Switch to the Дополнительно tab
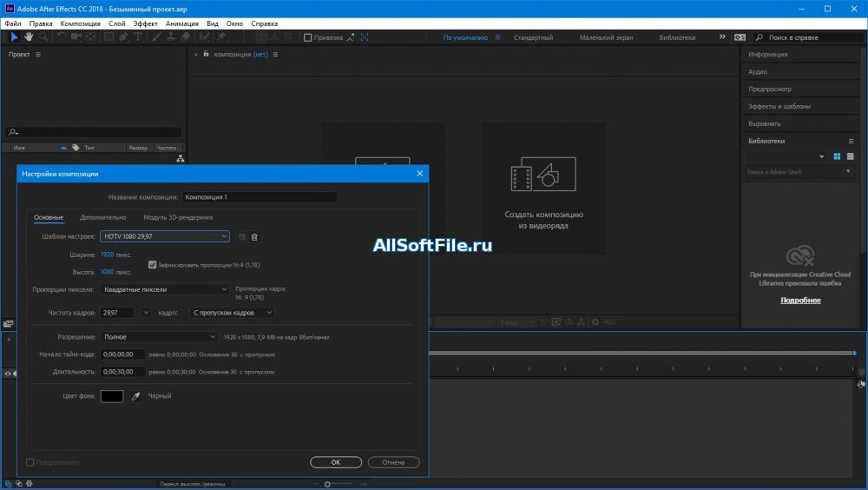 coord(102,217)
